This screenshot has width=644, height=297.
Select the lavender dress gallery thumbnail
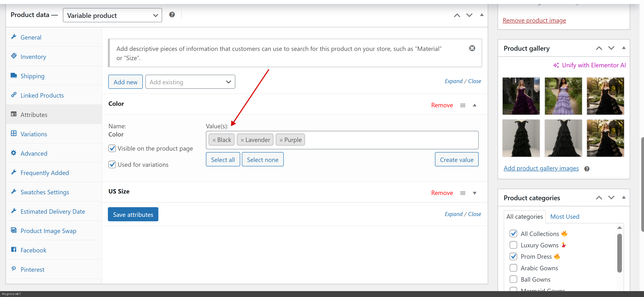click(563, 96)
